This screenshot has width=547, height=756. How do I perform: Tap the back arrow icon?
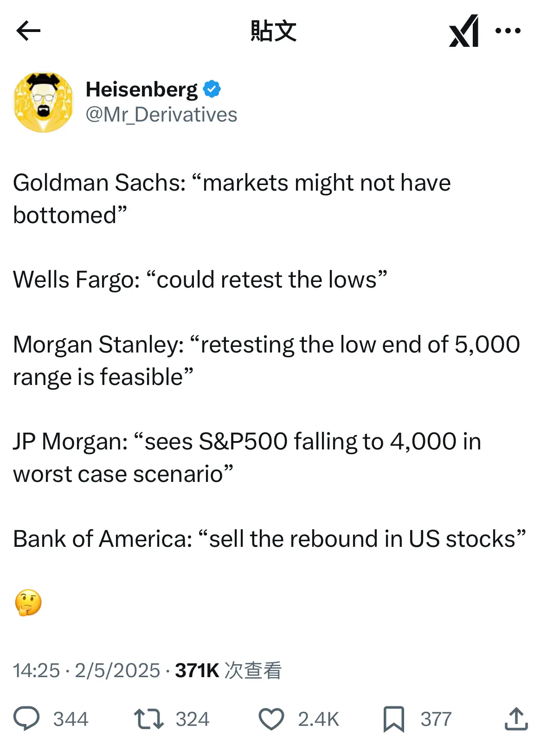(x=28, y=31)
